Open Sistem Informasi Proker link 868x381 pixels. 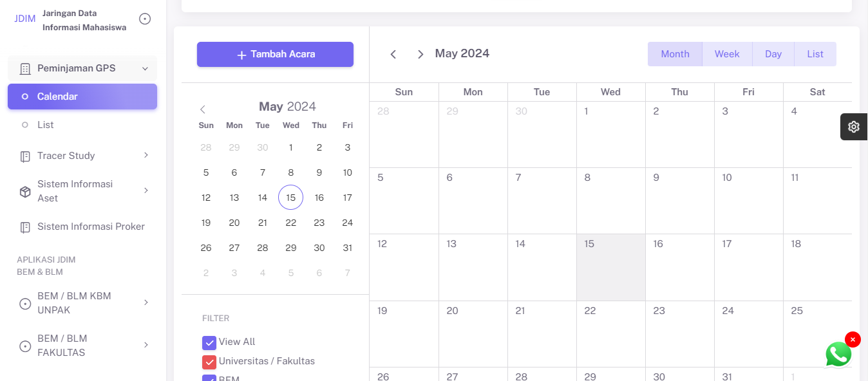[91, 227]
